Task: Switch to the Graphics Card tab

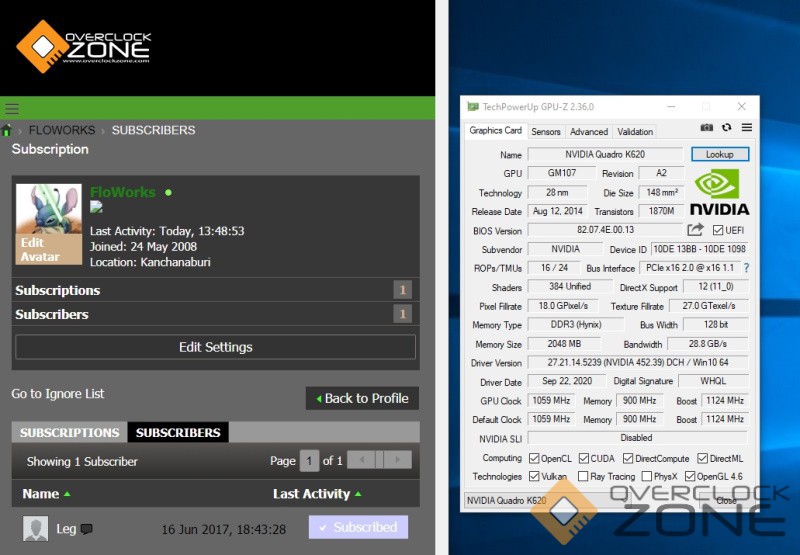Action: point(495,131)
